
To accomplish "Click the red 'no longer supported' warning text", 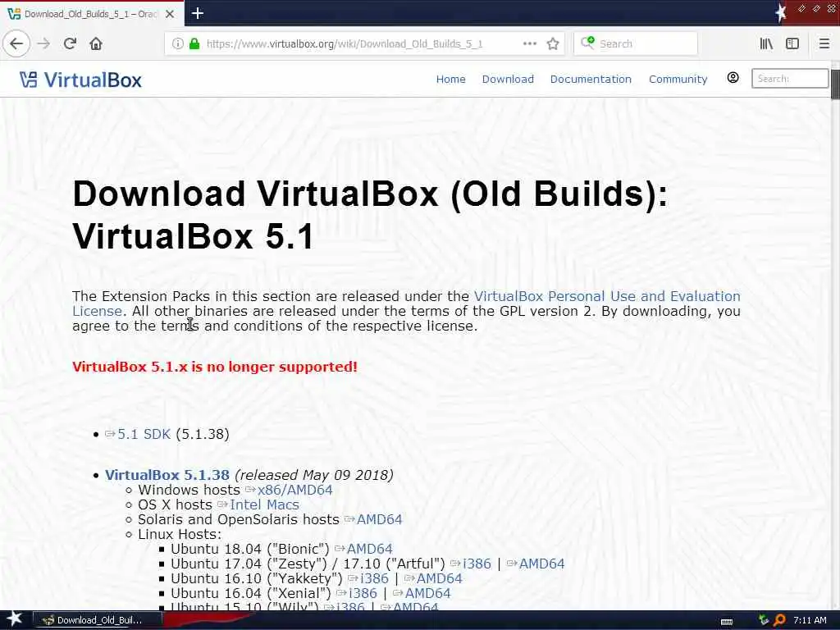I will coord(215,367).
